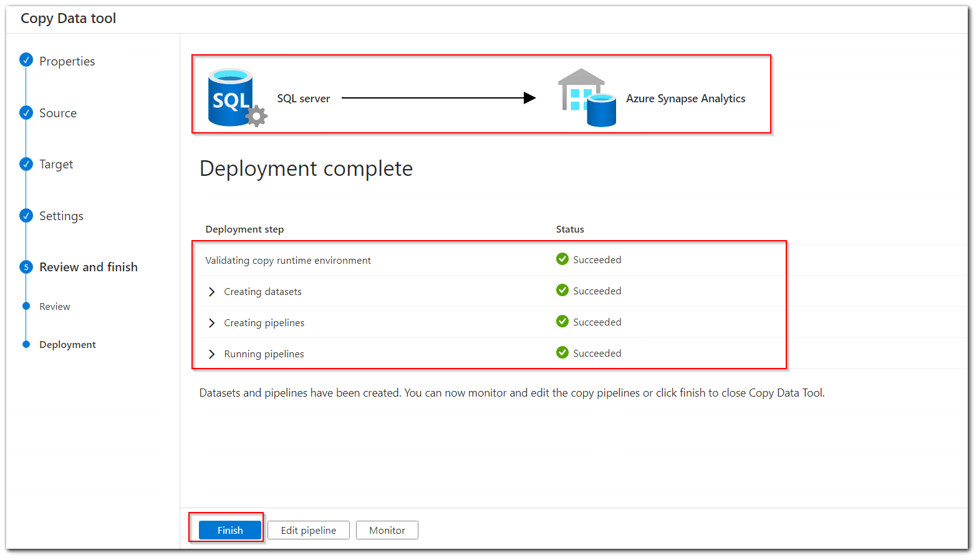Go to the Properties step
The image size is (979, 560).
pyautogui.click(x=67, y=61)
